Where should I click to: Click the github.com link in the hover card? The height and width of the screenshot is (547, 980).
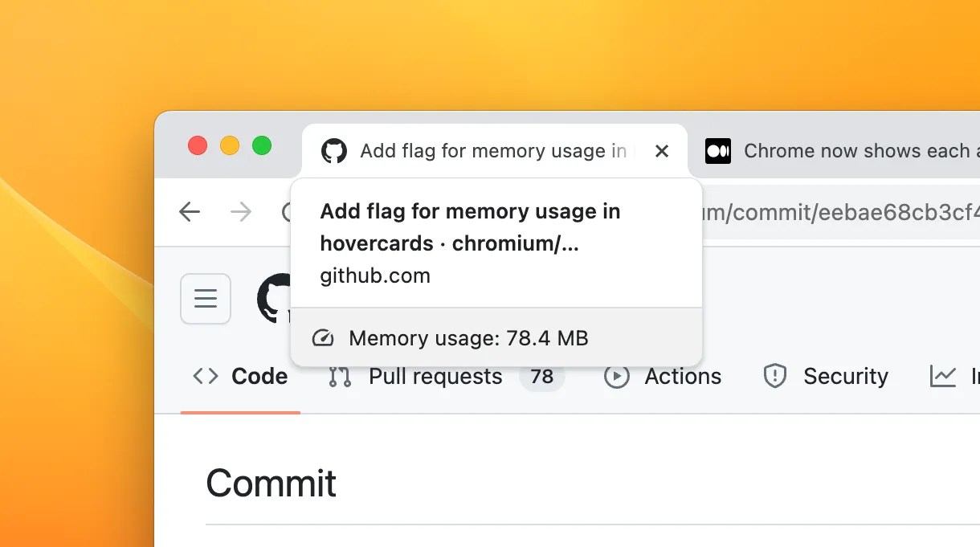tap(375, 276)
